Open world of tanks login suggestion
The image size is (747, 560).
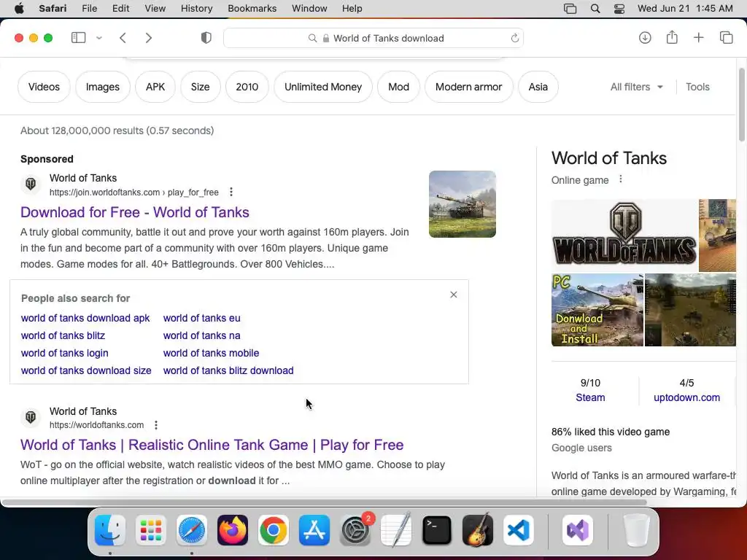click(x=65, y=354)
